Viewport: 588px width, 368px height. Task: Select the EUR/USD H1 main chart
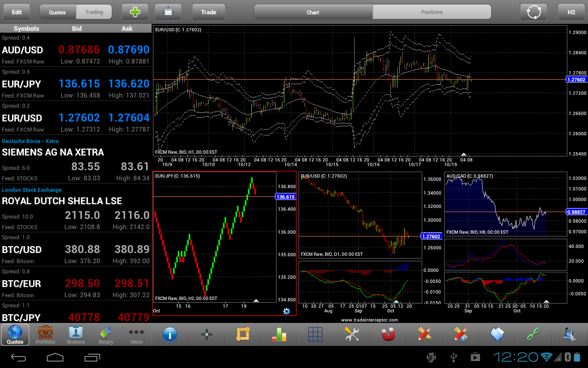pyautogui.click(x=360, y=91)
